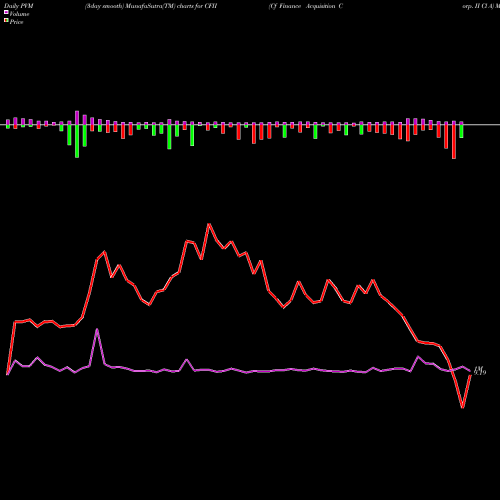This screenshot has height=500, width=500.
Task: Click the MunafaSutra charts for CFII heading
Action: pos(151,6)
